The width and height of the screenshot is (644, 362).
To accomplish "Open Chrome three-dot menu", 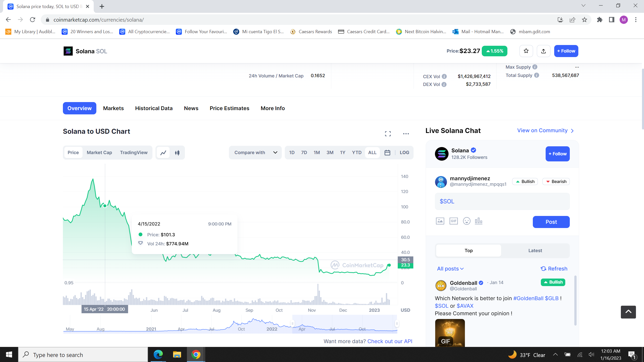I will click(636, 20).
